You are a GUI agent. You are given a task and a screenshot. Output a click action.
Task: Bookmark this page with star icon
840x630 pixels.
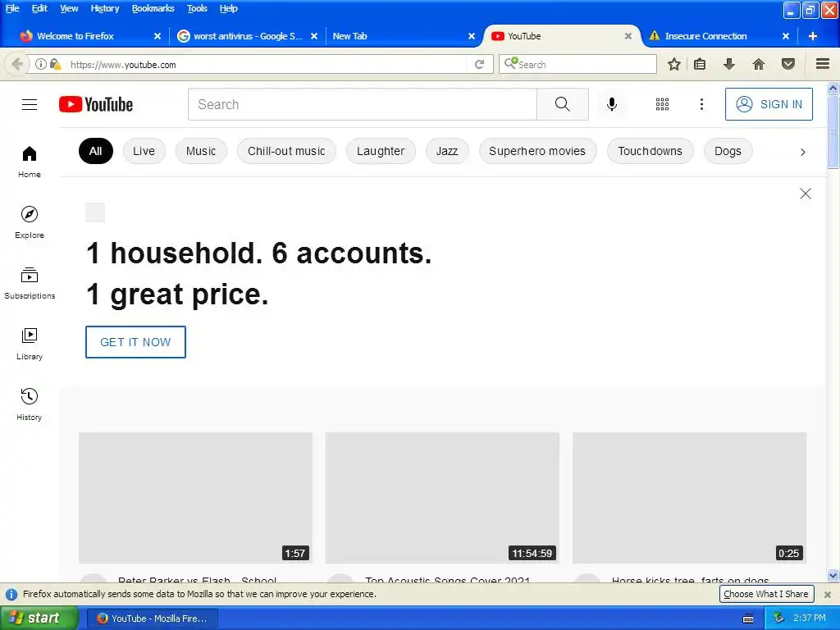coord(674,64)
